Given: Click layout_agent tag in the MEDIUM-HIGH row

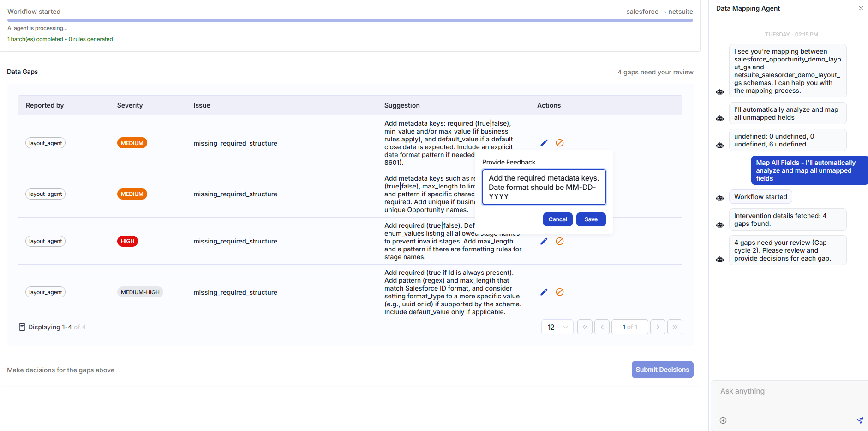Looking at the screenshot, I should point(45,292).
